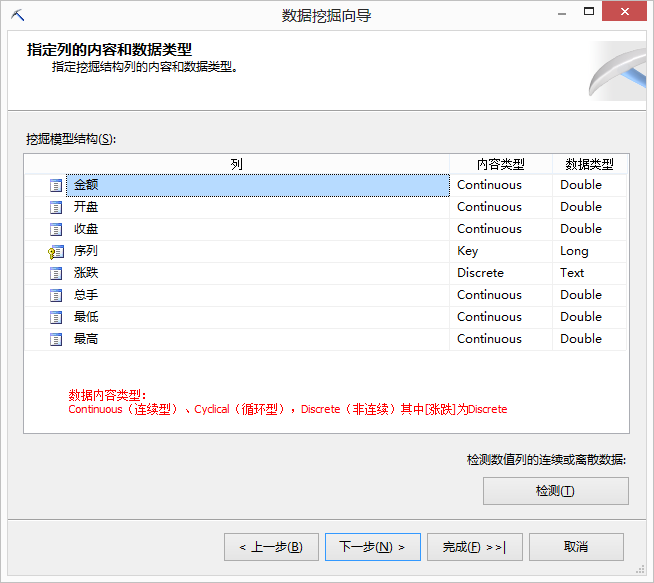
Task: Select the 总手 row name
Action: [258, 296]
